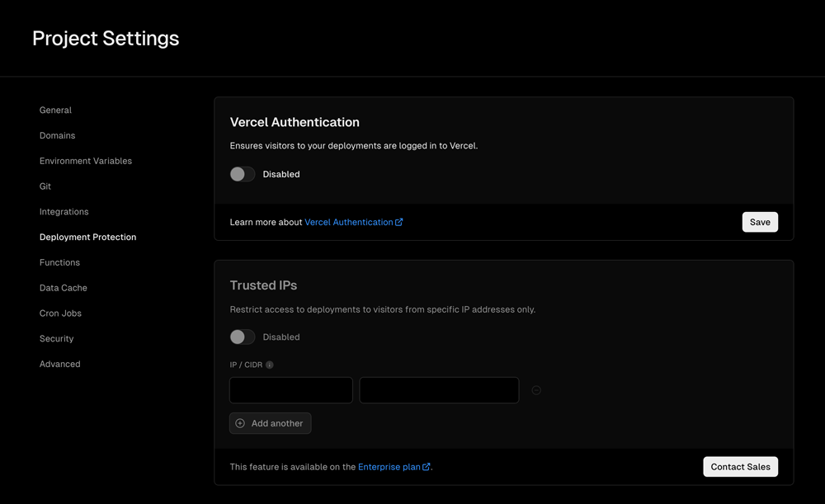Open General settings section
The height and width of the screenshot is (504, 825).
click(55, 110)
